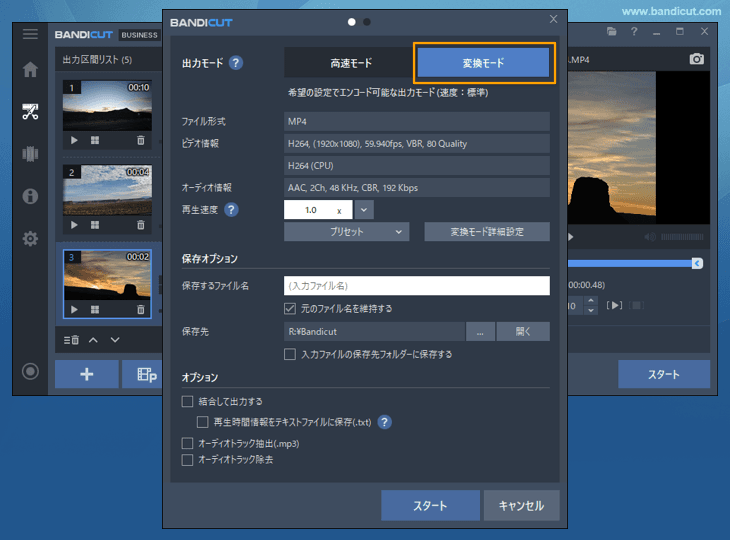730x540 pixels.
Task: Select the Cut (scissors) mode in the sidebar
Action: (30, 111)
